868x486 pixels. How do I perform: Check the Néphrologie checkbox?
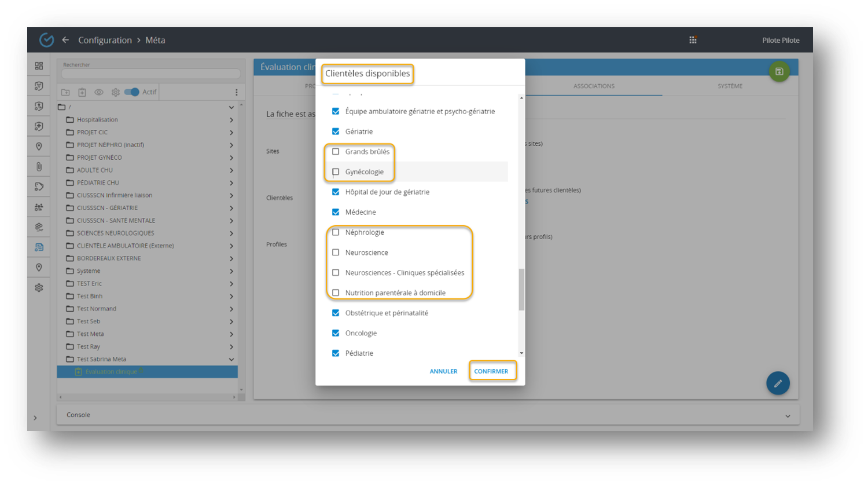click(x=336, y=232)
